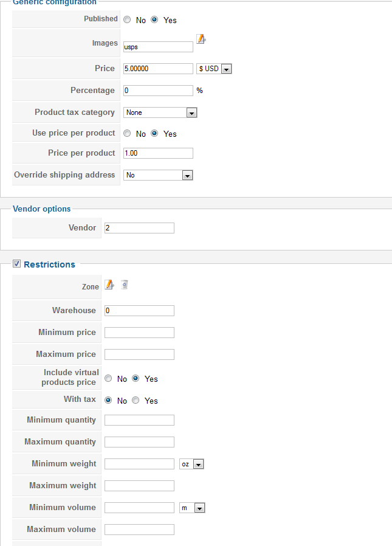The image size is (392, 546).
Task: Click the Price per product field
Action: (x=158, y=153)
